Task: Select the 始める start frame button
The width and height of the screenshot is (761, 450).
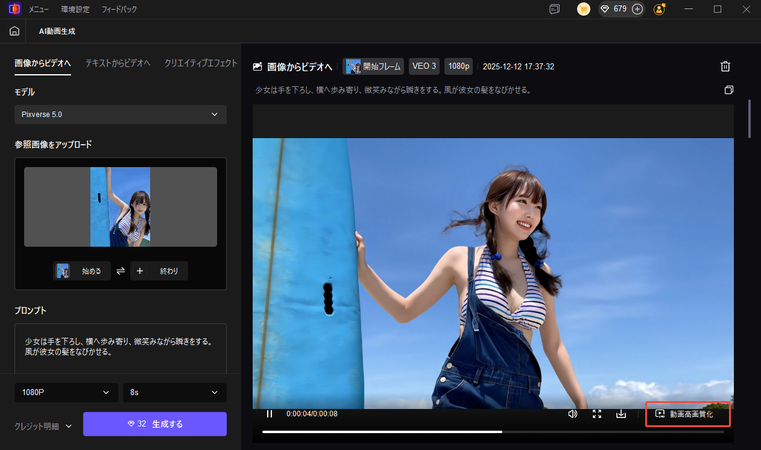Action: point(82,271)
